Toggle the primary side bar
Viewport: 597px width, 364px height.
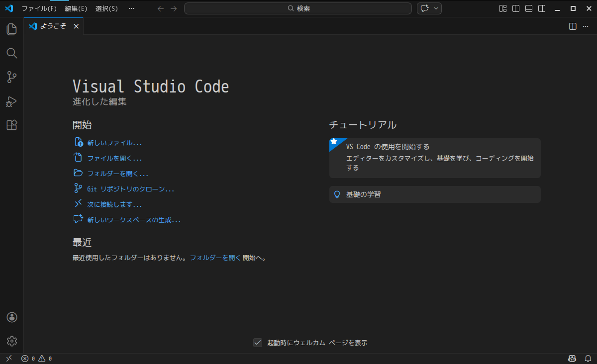(x=516, y=8)
